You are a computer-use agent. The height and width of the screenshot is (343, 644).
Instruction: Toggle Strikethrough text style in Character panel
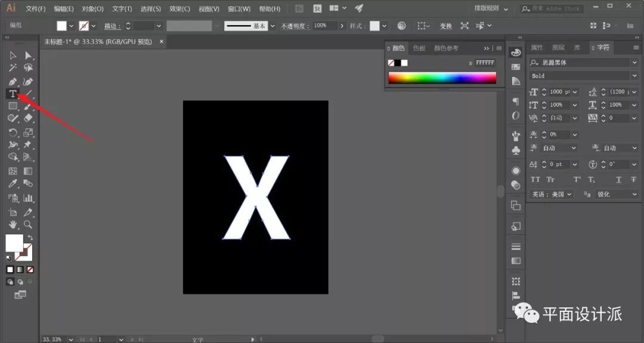(633, 180)
